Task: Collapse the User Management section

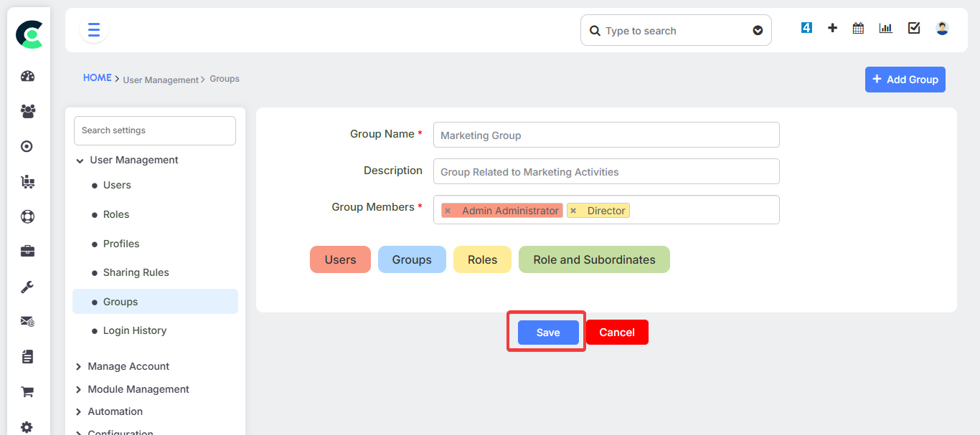Action: point(80,161)
